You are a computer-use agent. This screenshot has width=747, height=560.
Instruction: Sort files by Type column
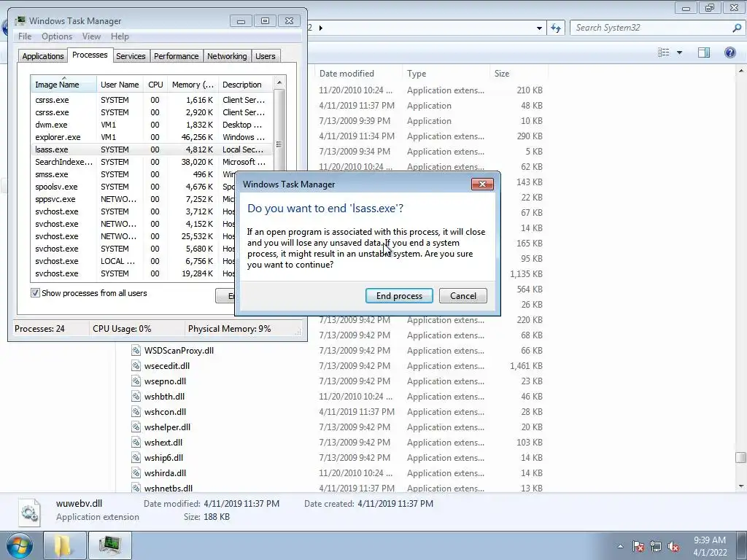446,74
